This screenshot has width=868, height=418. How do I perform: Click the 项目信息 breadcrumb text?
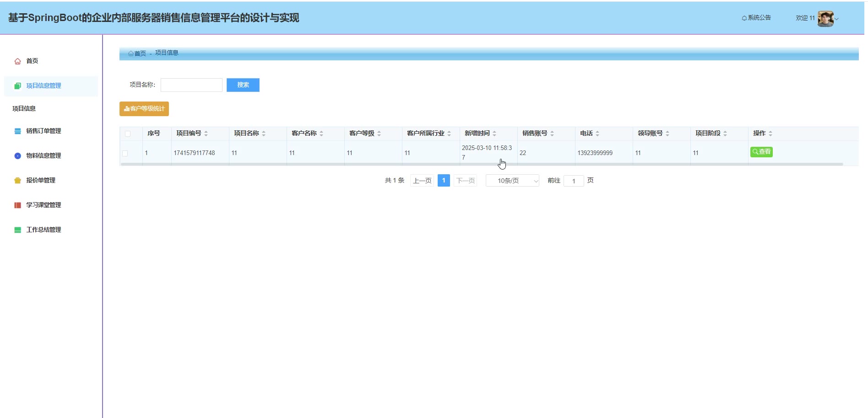(x=167, y=53)
